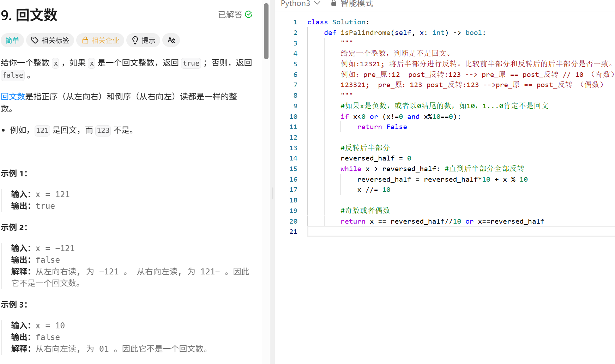
Task: Click the docstring line '给定一个整数'
Action: [x=396, y=53]
